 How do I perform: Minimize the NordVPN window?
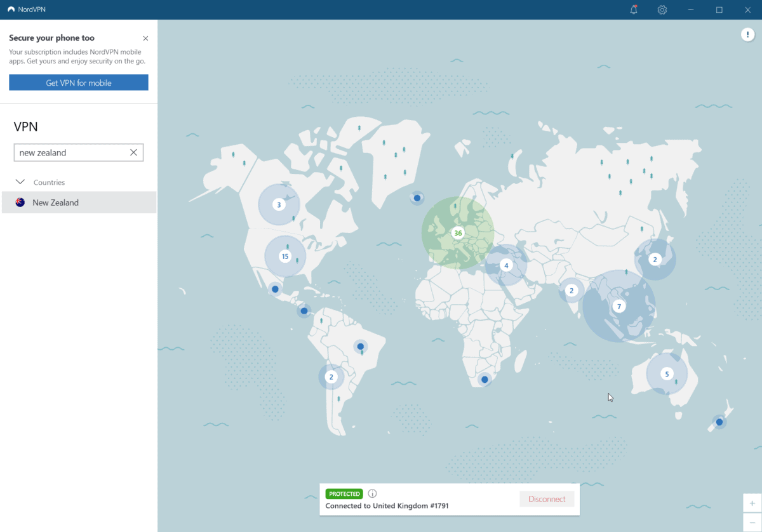click(691, 10)
